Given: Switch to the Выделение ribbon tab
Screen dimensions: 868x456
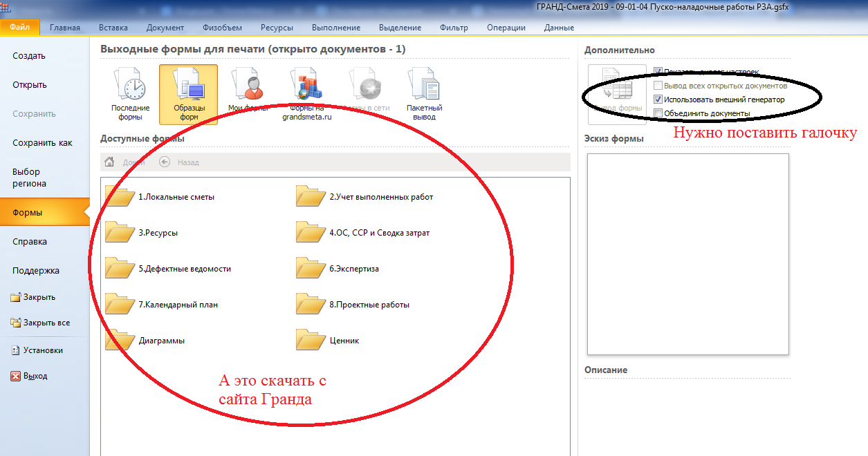Looking at the screenshot, I should 400,28.
